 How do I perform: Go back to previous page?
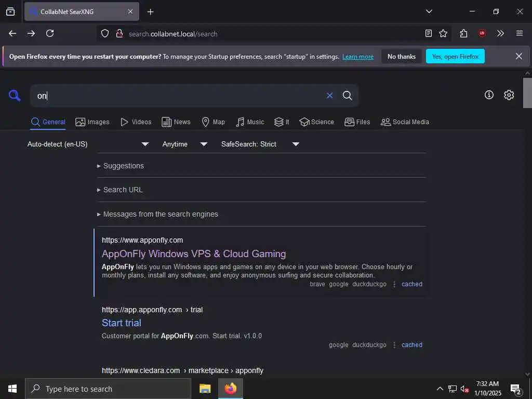point(12,33)
